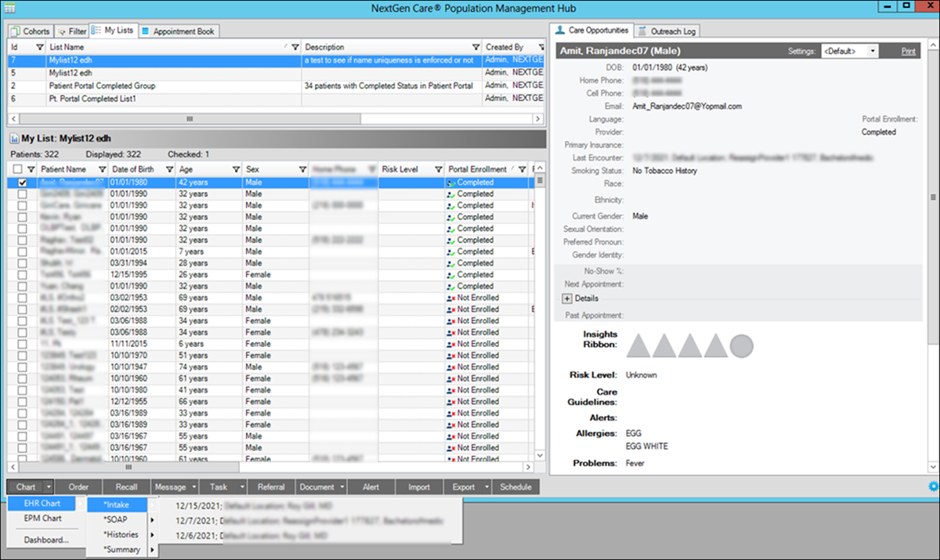Open the Date of Birth filter icon

(169, 169)
